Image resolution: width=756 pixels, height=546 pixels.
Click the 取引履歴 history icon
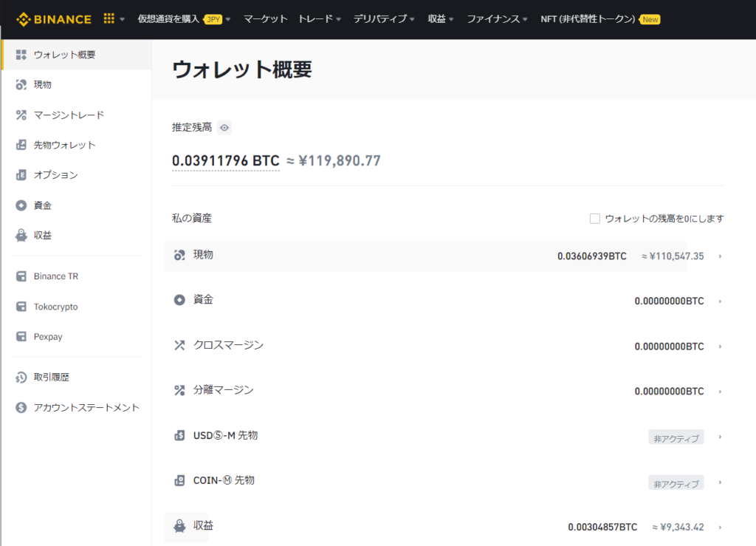tap(21, 378)
